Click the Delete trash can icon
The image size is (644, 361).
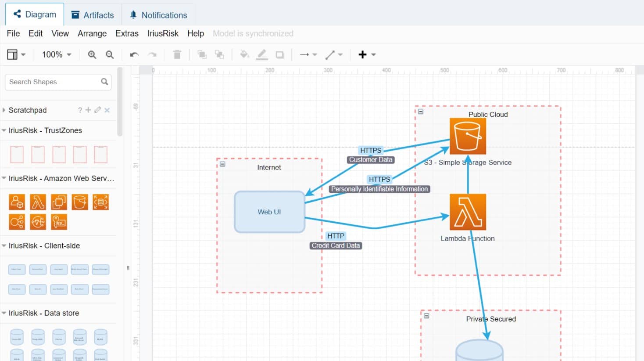coord(177,54)
